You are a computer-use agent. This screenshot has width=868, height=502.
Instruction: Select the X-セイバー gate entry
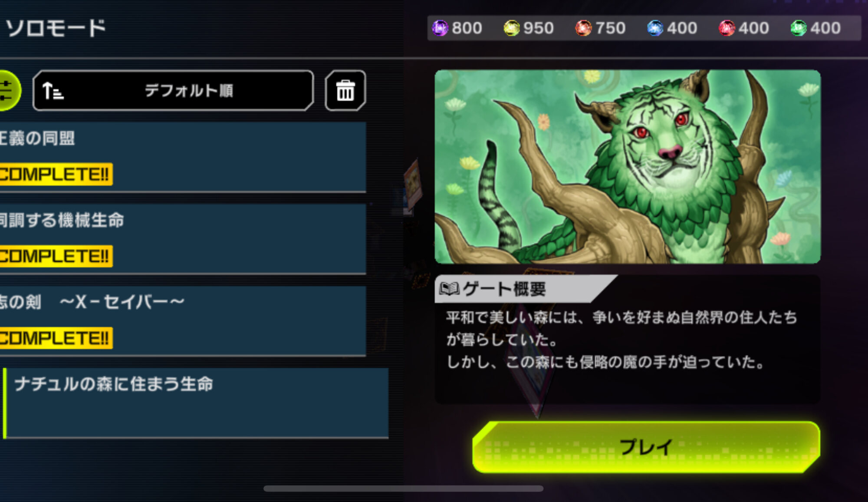coord(183,321)
